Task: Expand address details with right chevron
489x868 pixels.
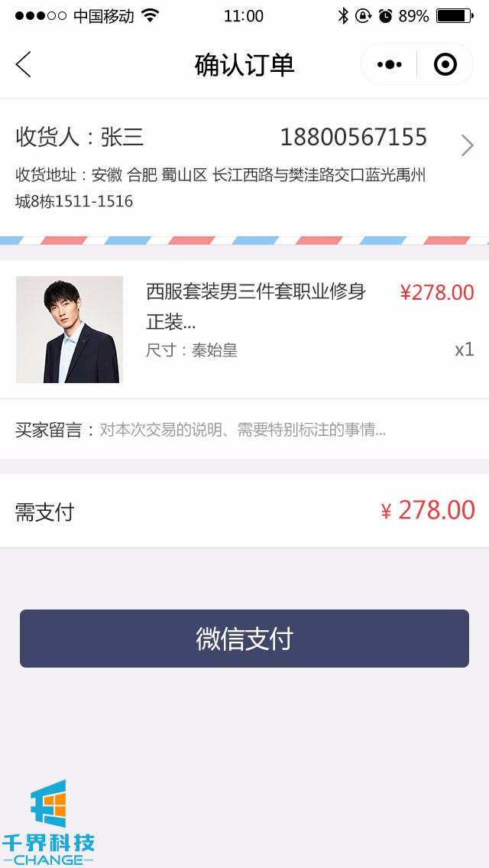Action: click(467, 145)
